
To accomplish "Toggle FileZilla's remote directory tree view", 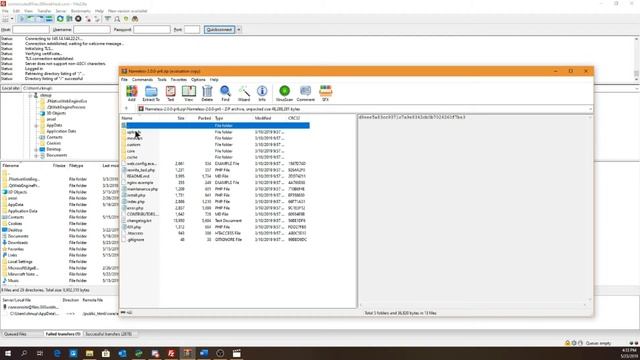I will pyautogui.click(x=40, y=19).
